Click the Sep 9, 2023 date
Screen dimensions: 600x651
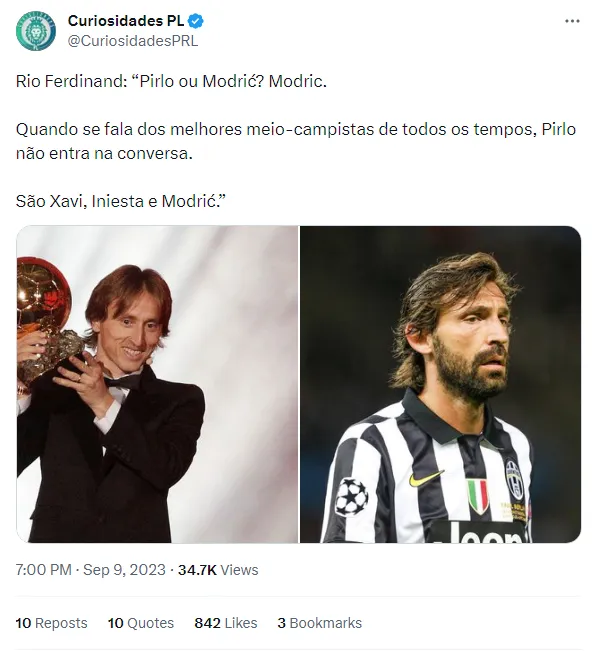[x=125, y=570]
